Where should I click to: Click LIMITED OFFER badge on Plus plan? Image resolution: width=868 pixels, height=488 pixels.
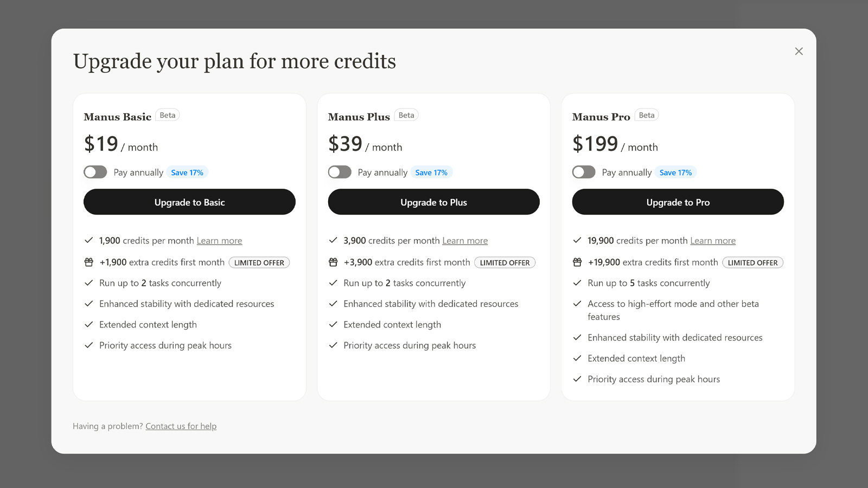click(505, 263)
